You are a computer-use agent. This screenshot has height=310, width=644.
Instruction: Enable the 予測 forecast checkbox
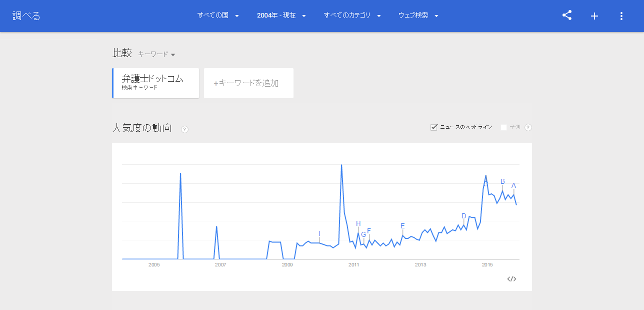[x=504, y=127]
